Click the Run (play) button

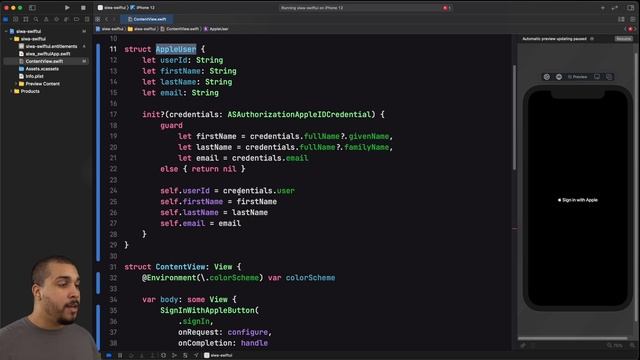[67, 7]
